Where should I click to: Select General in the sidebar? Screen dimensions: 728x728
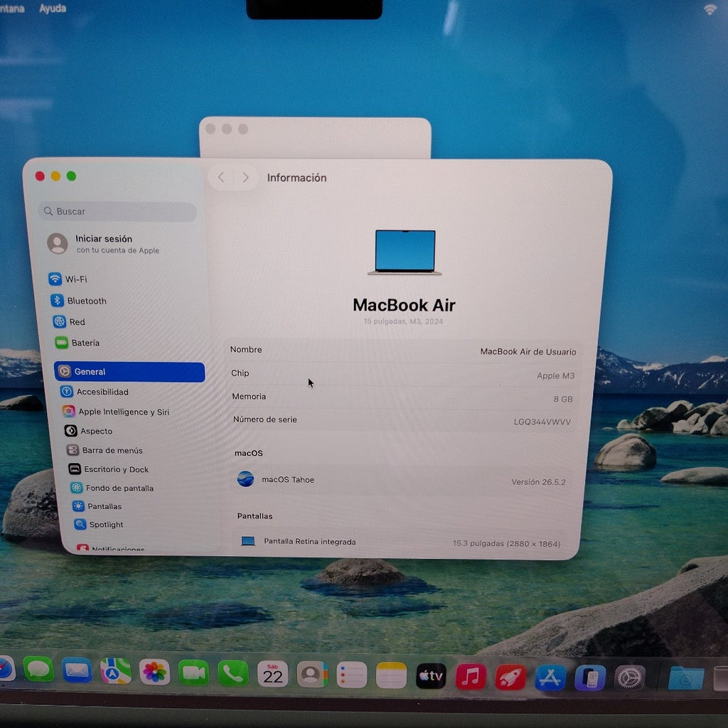coord(129,372)
